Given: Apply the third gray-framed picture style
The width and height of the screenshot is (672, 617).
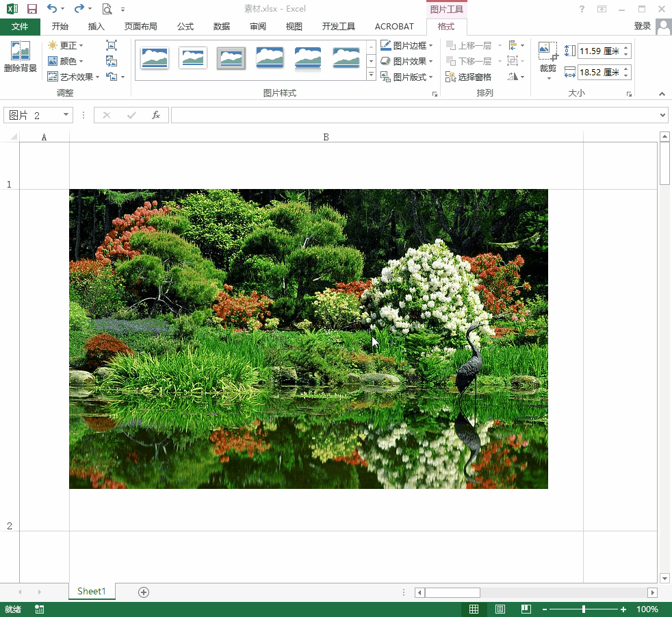Looking at the screenshot, I should coord(231,58).
